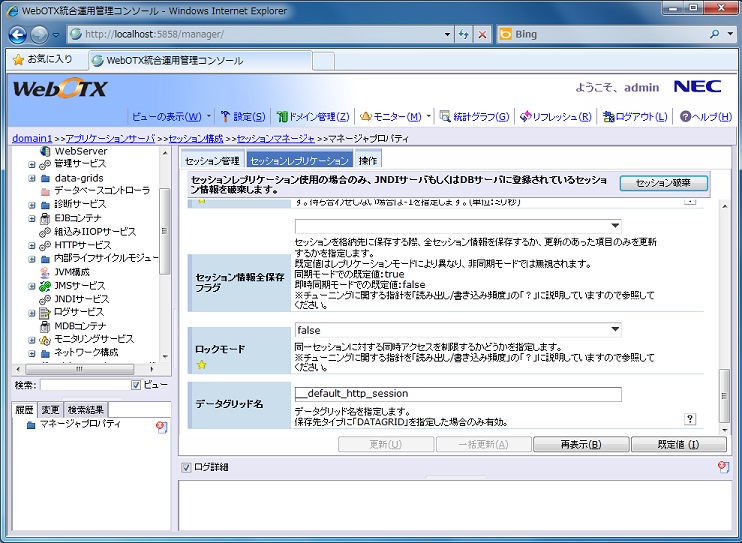Switch to the 操作 tab
Screen dimensions: 742x543
click(368, 160)
